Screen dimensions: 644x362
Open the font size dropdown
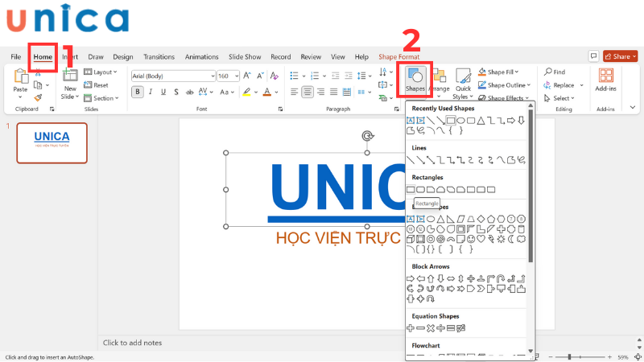click(237, 76)
